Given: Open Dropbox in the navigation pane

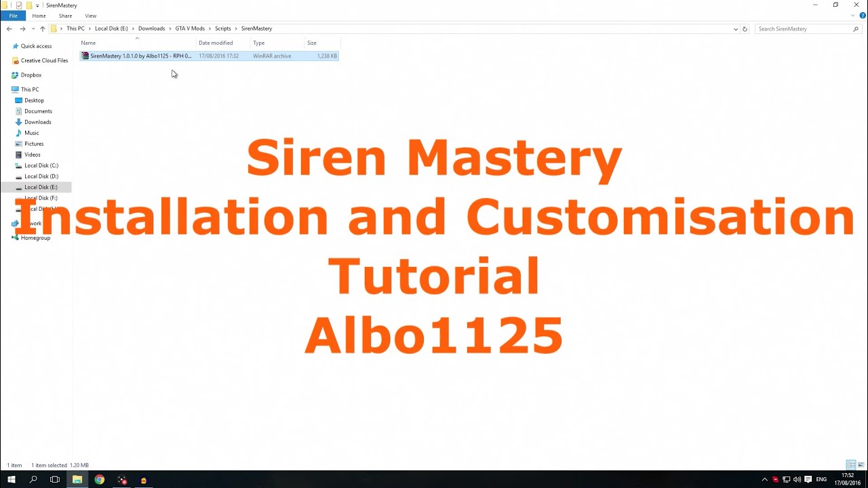Looking at the screenshot, I should pyautogui.click(x=31, y=75).
